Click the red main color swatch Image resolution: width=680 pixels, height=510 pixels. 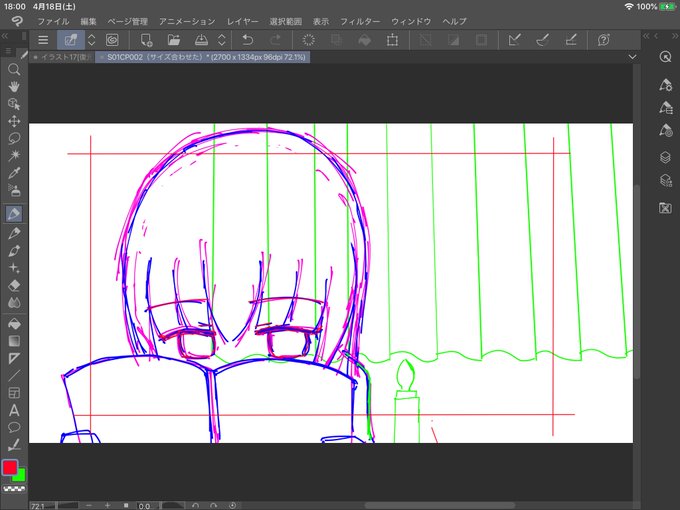pos(10,468)
